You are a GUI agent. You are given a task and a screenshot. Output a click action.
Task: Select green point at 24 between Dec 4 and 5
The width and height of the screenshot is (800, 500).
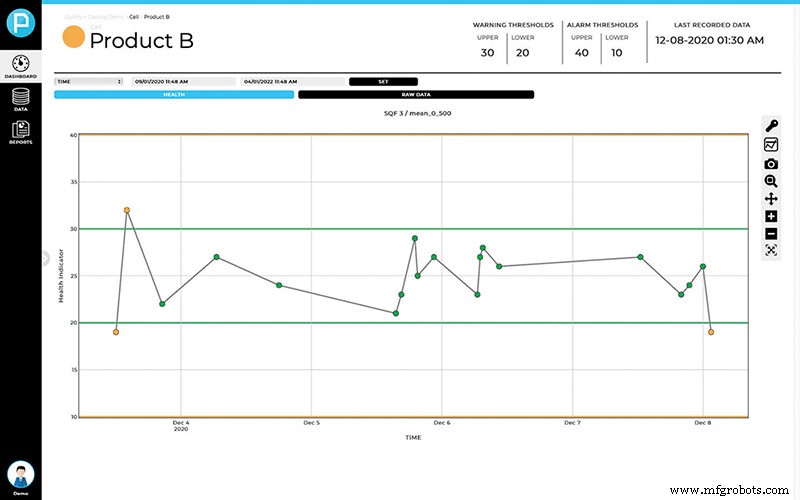pyautogui.click(x=279, y=285)
